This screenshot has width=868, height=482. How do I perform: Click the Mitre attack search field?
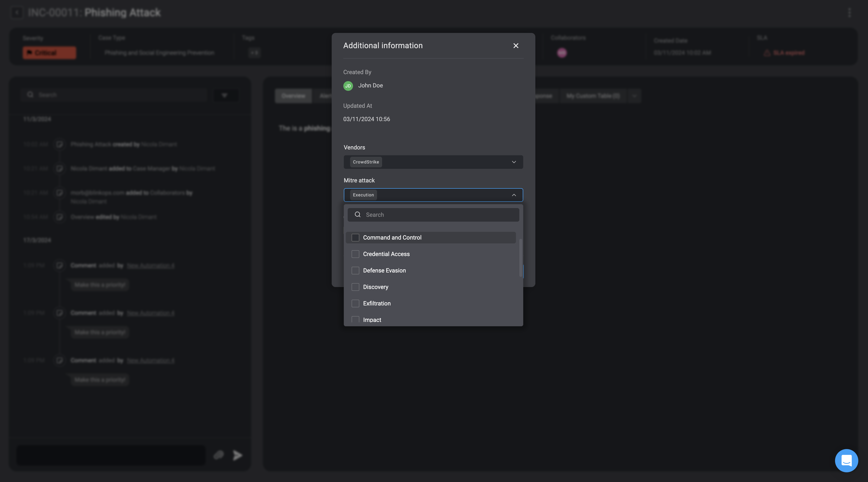pyautogui.click(x=433, y=215)
